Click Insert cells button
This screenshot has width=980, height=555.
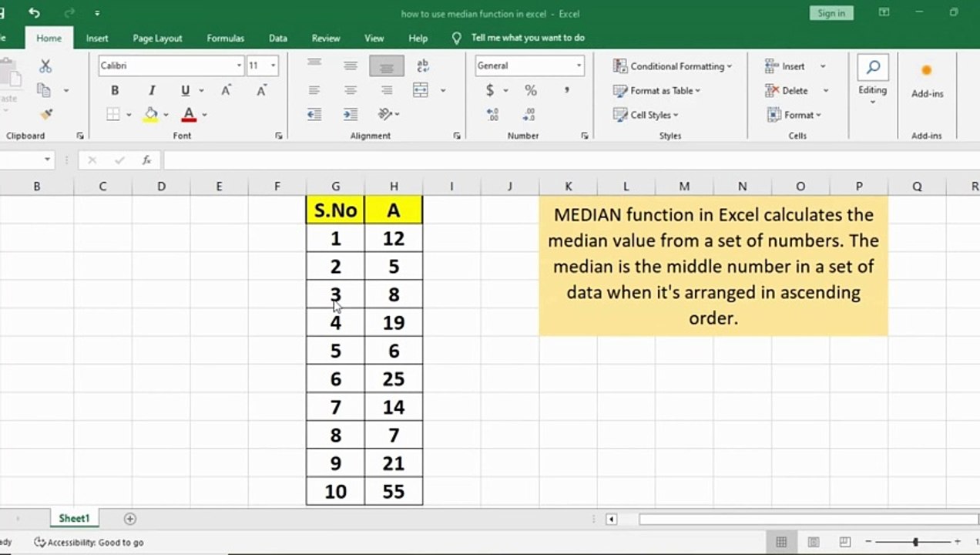(x=785, y=66)
